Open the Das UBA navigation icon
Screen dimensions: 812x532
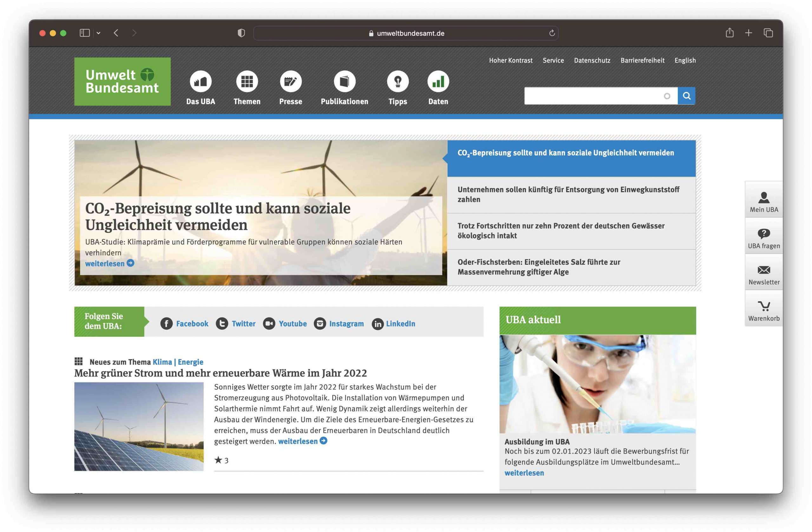tap(200, 81)
